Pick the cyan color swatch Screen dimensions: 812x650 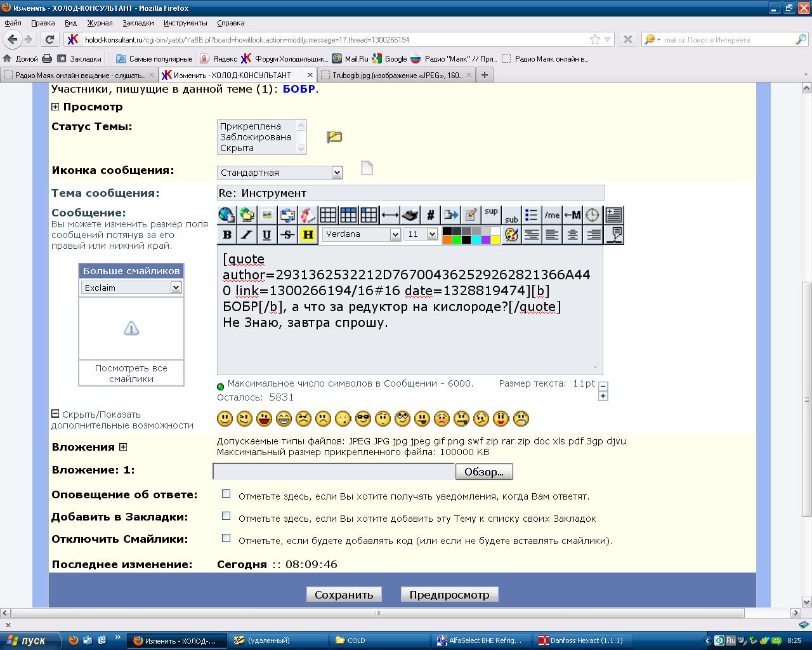476,239
